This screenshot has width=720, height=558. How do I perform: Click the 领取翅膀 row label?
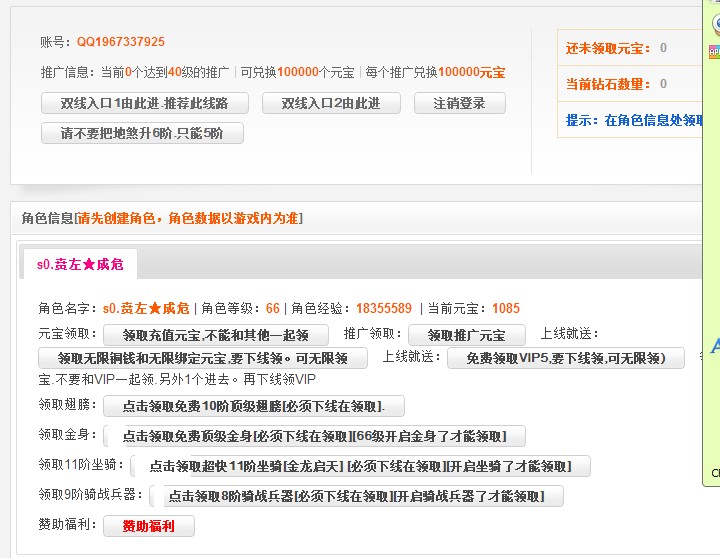(68, 405)
